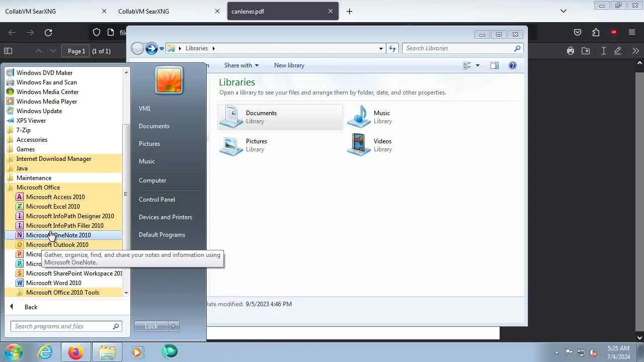Open Windows Fax and Scan
Image resolution: width=644 pixels, height=362 pixels.
(46, 82)
